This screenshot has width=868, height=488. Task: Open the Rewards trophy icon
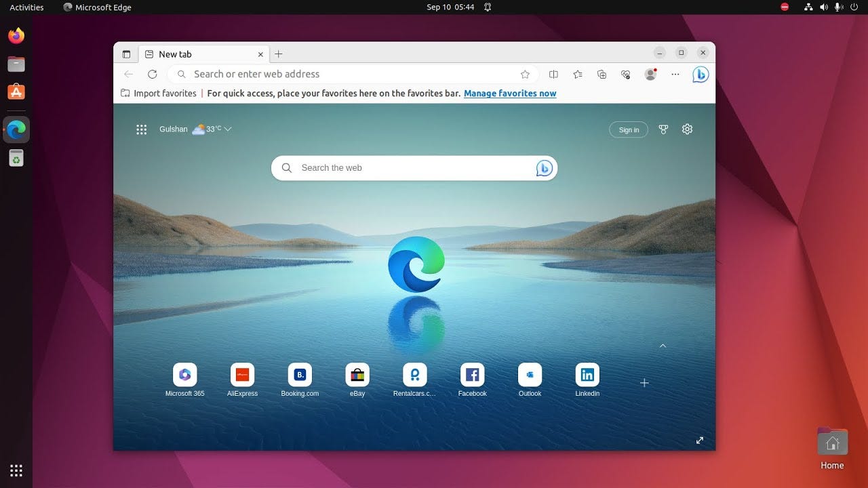pyautogui.click(x=664, y=129)
